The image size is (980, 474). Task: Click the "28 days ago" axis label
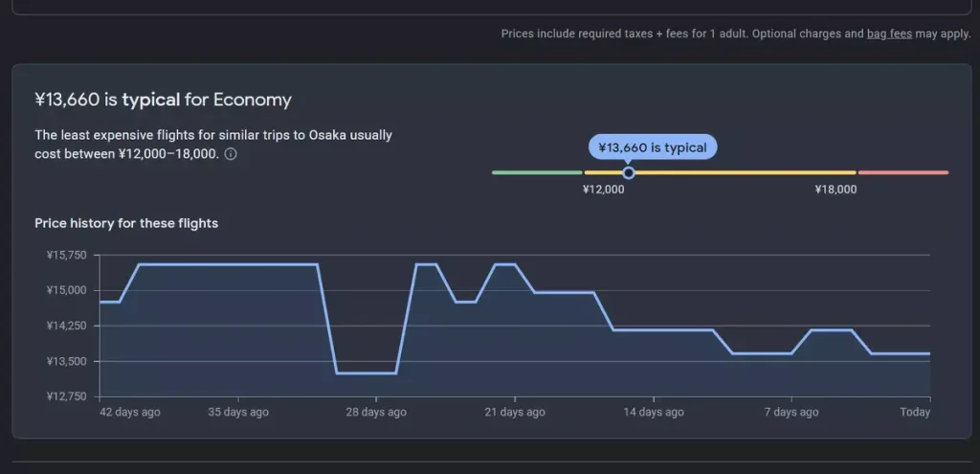pos(376,412)
